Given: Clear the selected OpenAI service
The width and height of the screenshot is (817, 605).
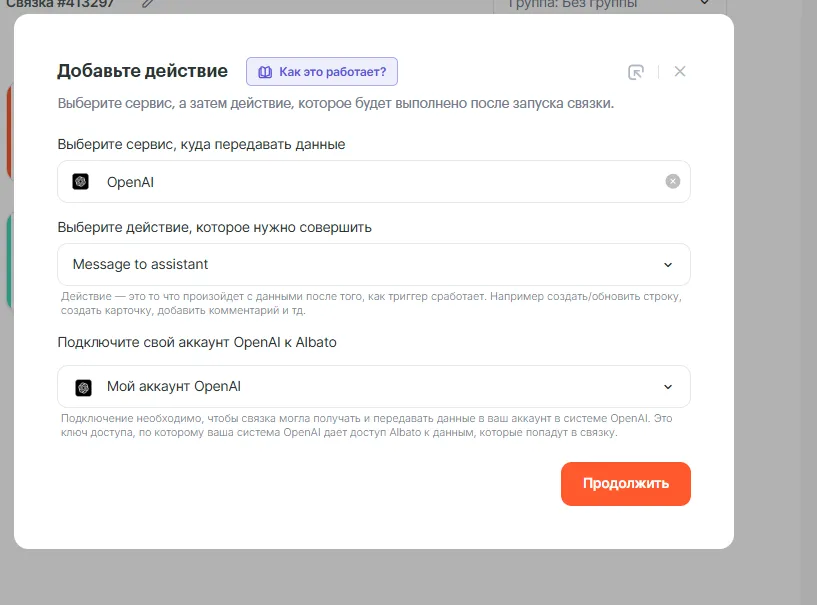Looking at the screenshot, I should 673,182.
